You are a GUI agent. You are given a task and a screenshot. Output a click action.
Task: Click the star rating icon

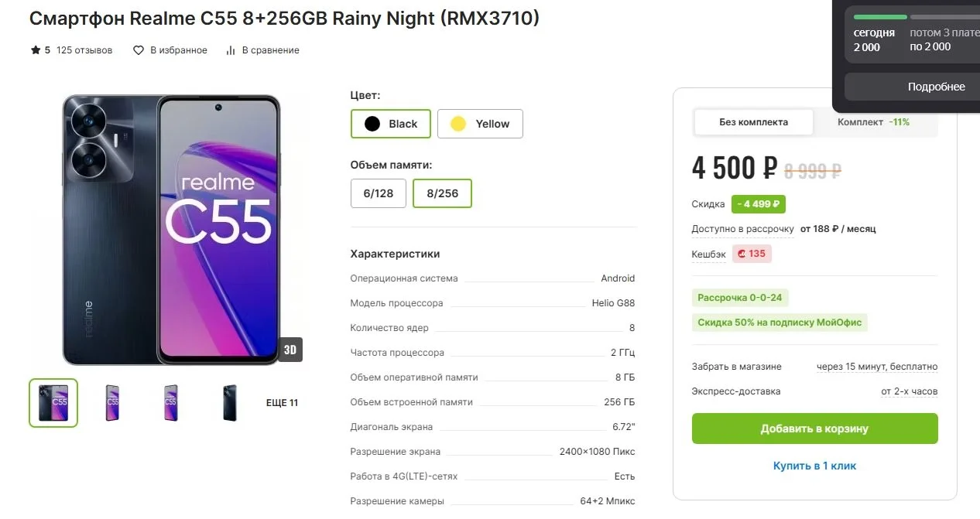click(x=35, y=50)
